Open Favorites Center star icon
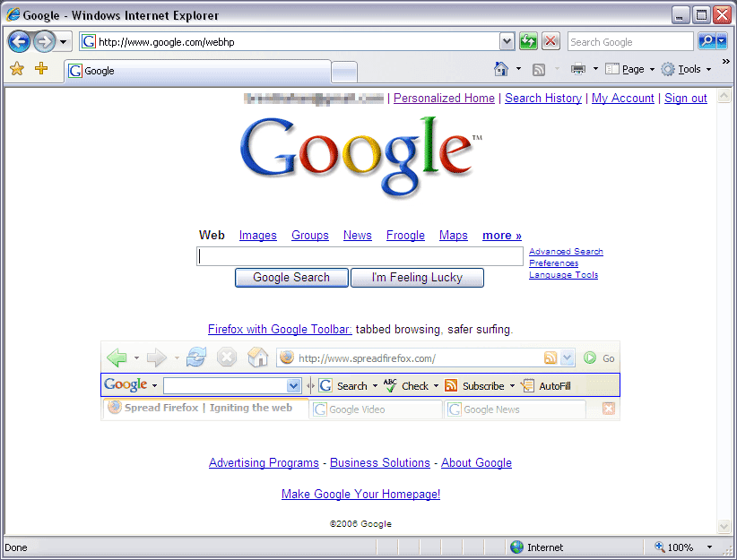Viewport: 737px width, 560px height. click(x=17, y=69)
